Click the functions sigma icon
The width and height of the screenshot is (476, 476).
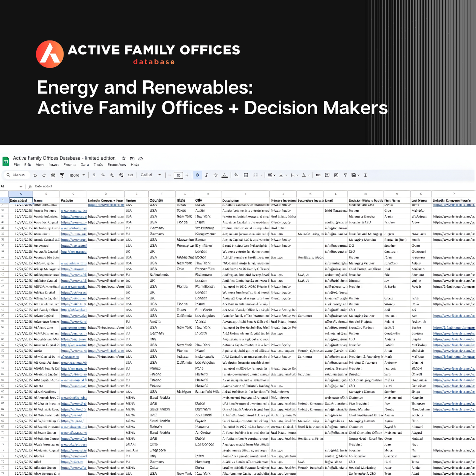(366, 175)
